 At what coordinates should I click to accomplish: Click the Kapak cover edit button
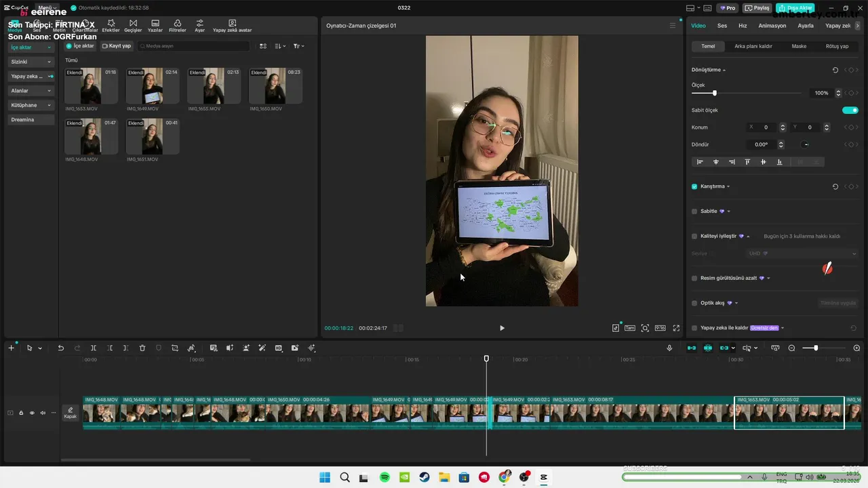70,413
